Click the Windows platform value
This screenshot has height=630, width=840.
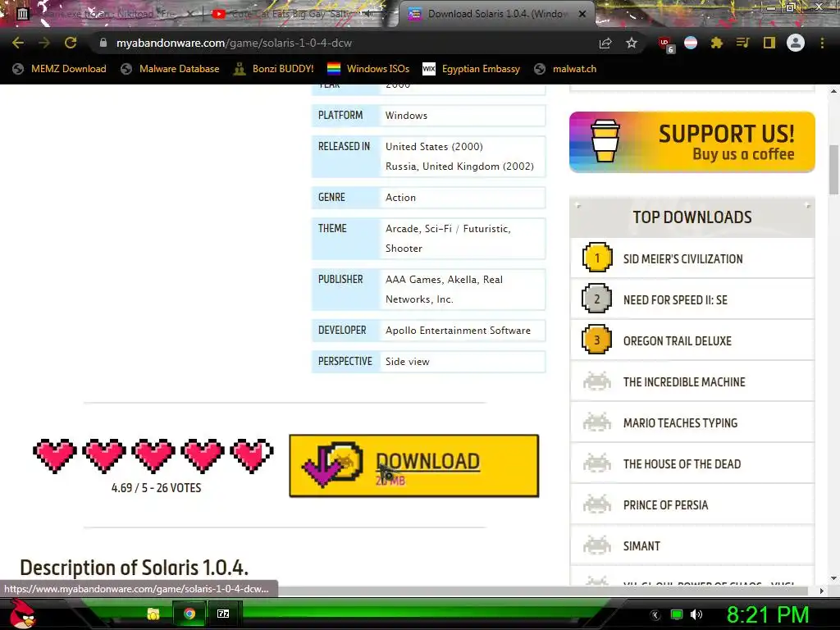point(407,116)
